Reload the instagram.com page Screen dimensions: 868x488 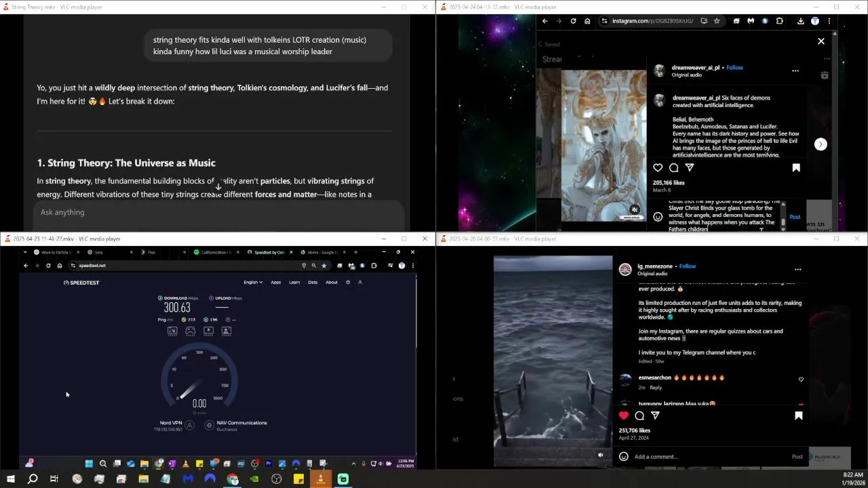[x=573, y=21]
